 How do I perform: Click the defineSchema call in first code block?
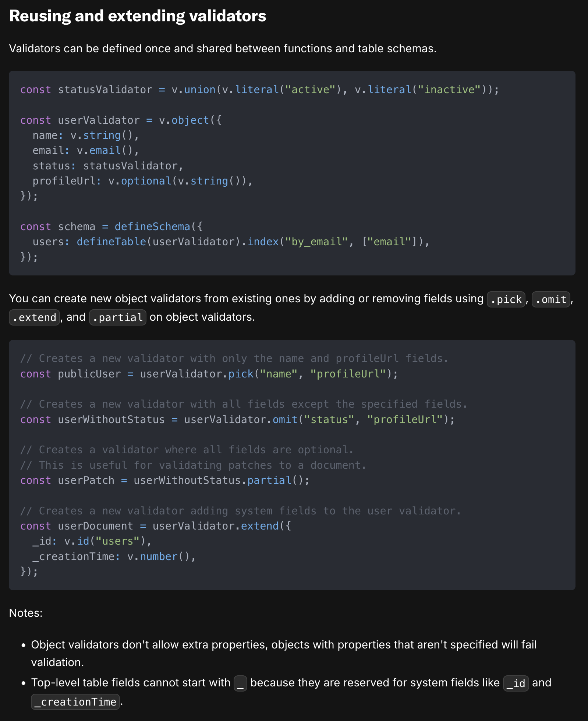(x=152, y=226)
